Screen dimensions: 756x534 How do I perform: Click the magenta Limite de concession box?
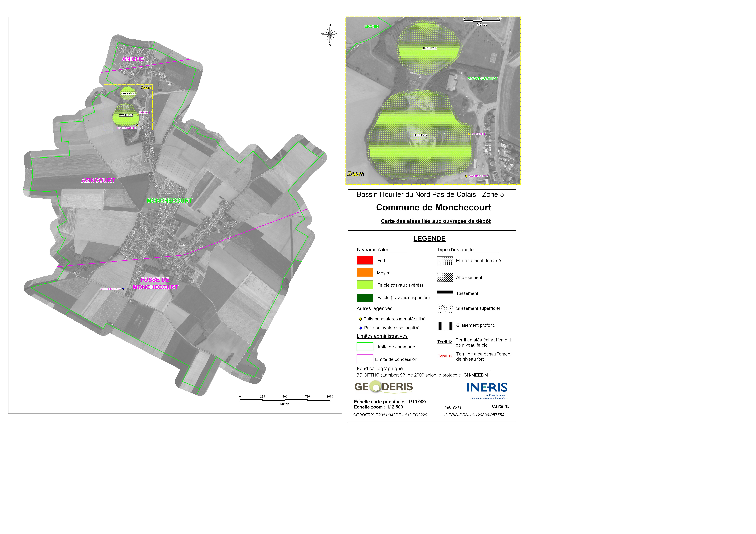pyautogui.click(x=365, y=359)
